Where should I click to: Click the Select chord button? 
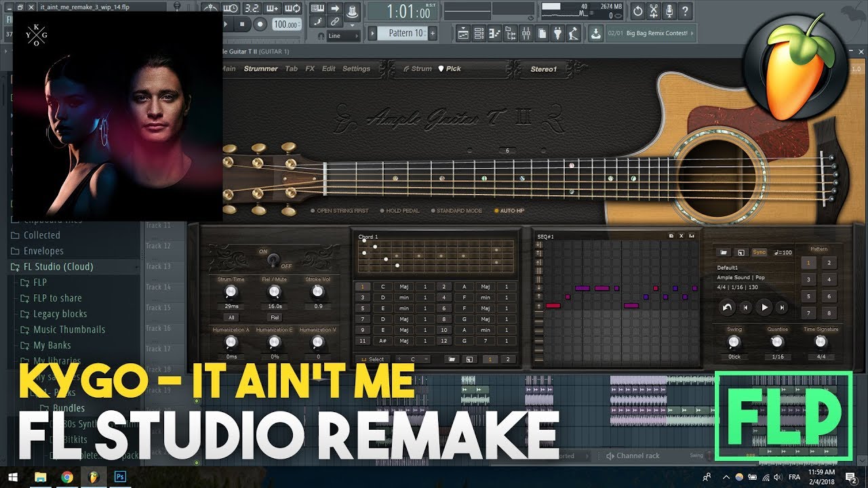tap(372, 359)
